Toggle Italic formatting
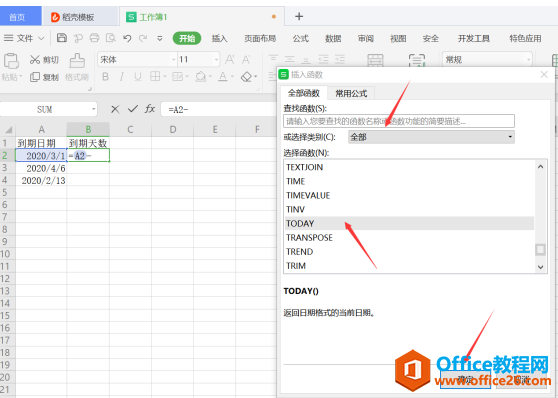Image resolution: width=558 pixels, height=398 pixels. (x=121, y=77)
